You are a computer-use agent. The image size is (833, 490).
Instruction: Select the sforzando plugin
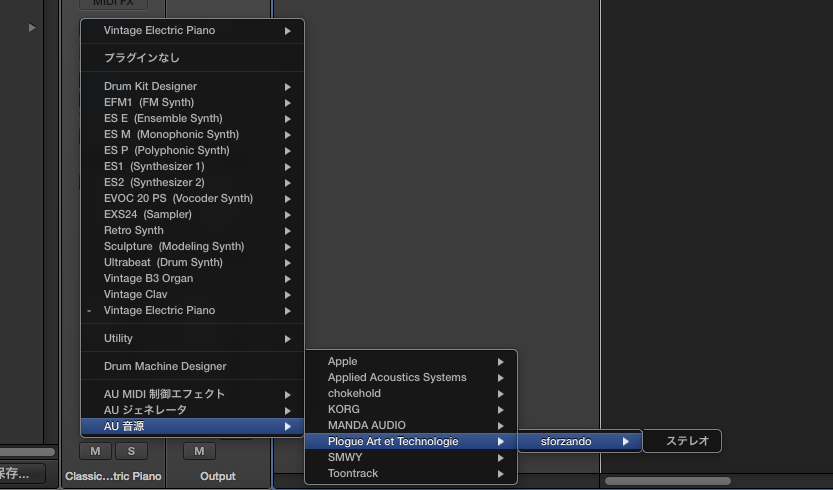point(580,441)
